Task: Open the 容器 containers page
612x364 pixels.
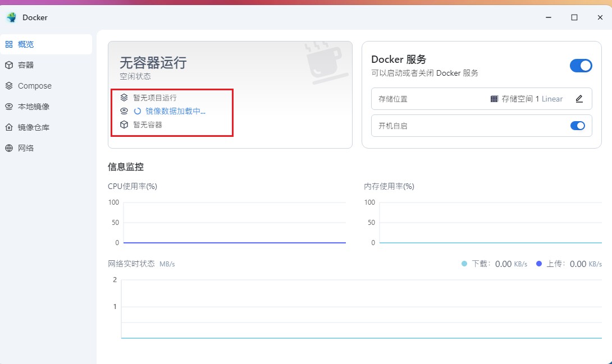Action: [46, 65]
